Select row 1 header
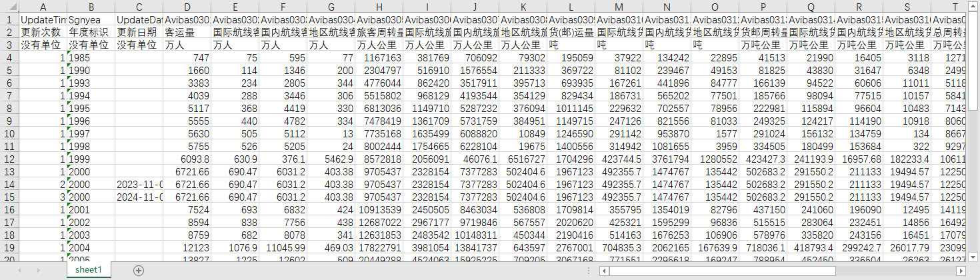The image size is (980, 280). (x=9, y=19)
